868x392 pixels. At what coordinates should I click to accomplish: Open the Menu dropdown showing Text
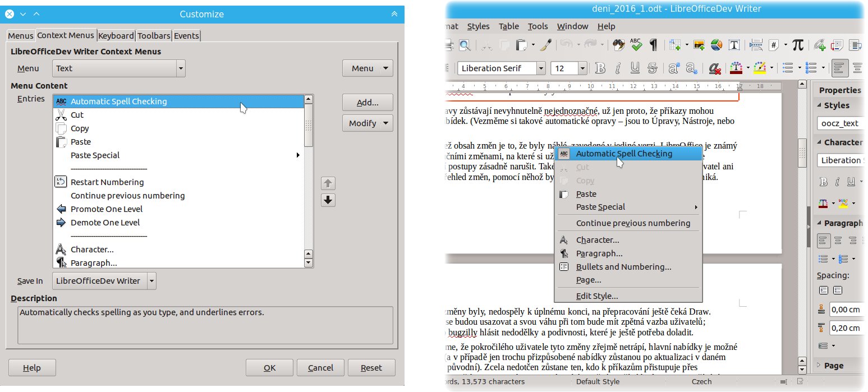pyautogui.click(x=119, y=68)
